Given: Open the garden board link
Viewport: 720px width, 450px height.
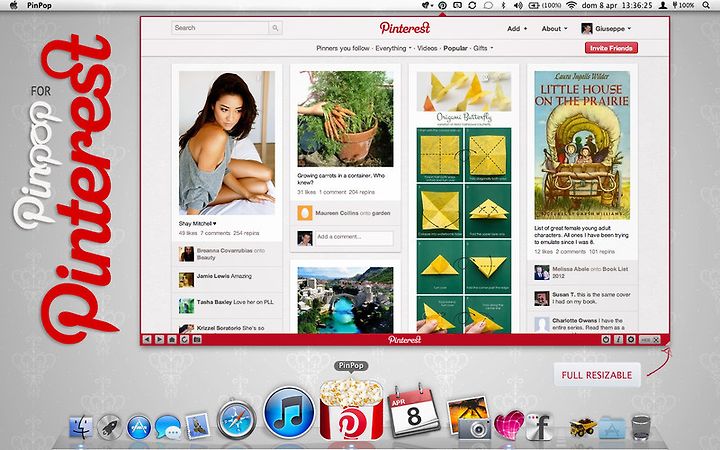Looking at the screenshot, I should 381,213.
